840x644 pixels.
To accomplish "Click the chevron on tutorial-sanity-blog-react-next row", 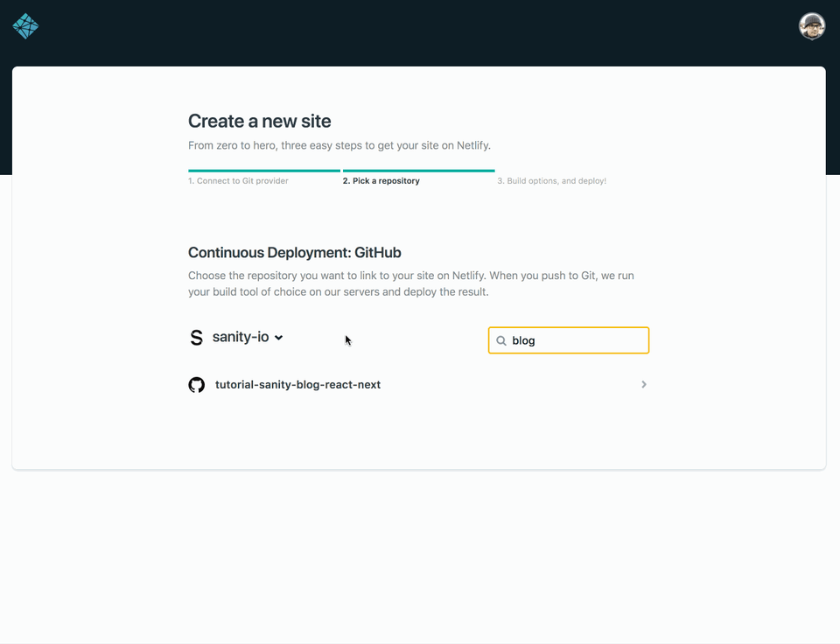I will click(644, 385).
